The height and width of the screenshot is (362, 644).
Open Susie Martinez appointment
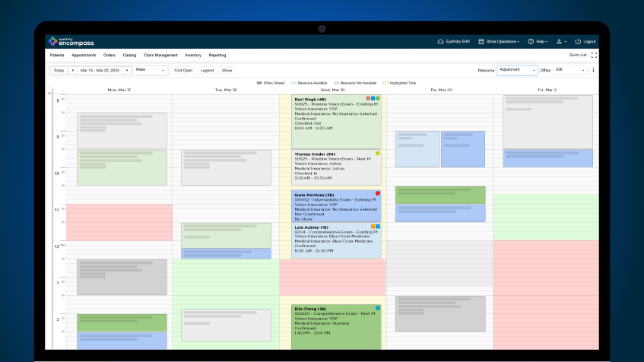(x=336, y=206)
